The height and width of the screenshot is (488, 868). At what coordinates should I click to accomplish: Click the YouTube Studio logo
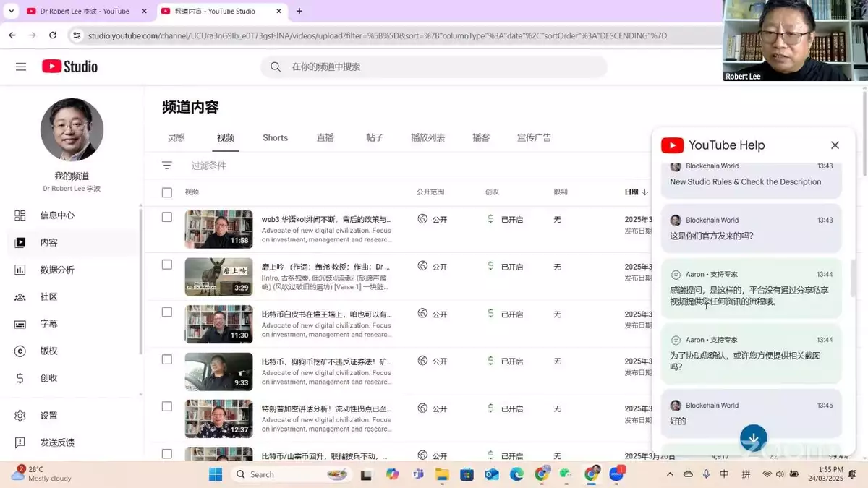click(x=69, y=67)
